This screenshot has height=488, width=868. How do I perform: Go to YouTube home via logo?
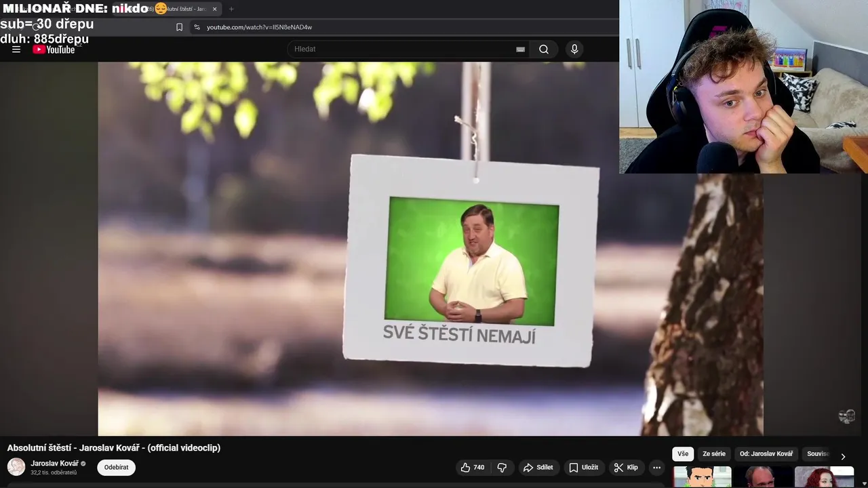(x=54, y=49)
